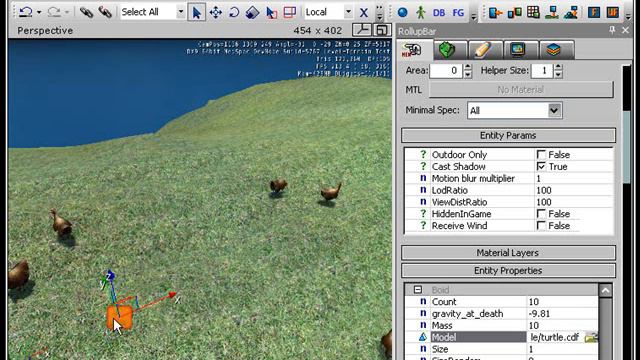Collapse the Entity Params rollup header

(508, 136)
